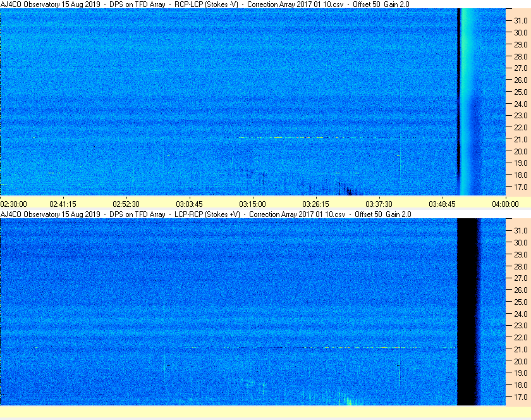
Task: Click the 24.0 frequency label on upper chart
Action: [521, 104]
